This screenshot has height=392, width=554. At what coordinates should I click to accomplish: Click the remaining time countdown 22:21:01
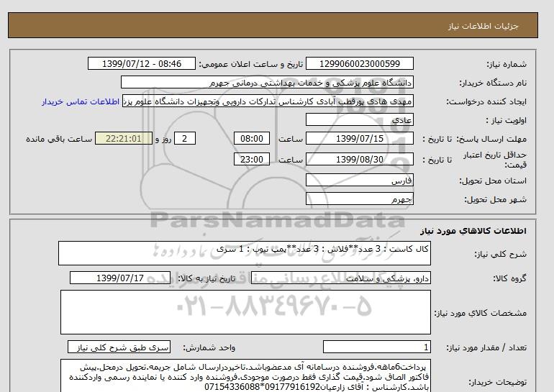[x=123, y=138]
